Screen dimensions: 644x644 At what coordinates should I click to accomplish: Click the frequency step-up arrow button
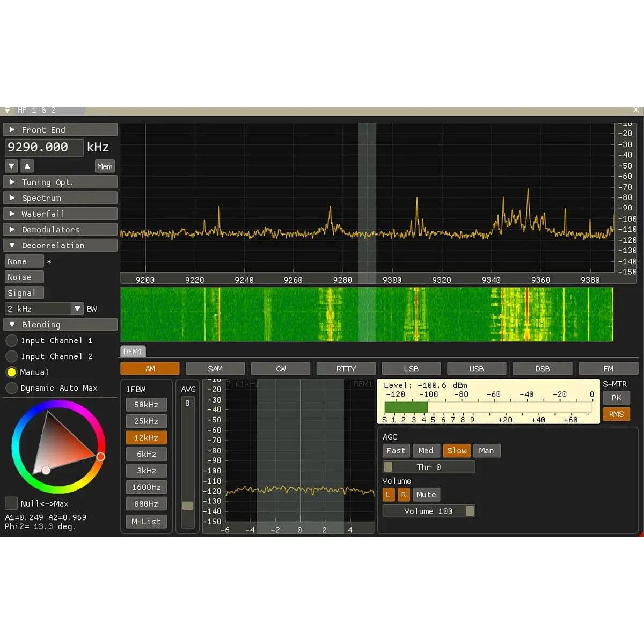point(27,166)
